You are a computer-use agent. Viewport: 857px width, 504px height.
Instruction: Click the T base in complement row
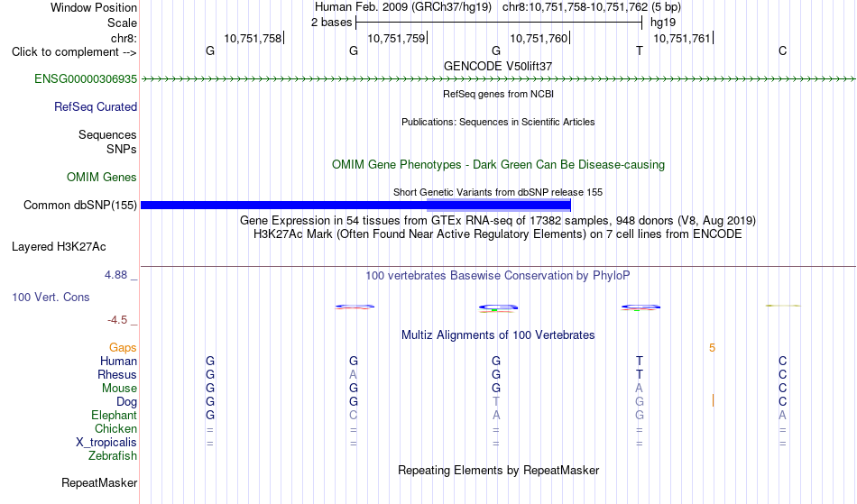point(640,51)
